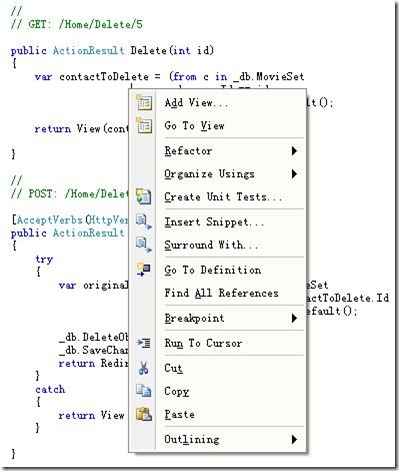Open the Breakpoint submenu

tap(218, 318)
